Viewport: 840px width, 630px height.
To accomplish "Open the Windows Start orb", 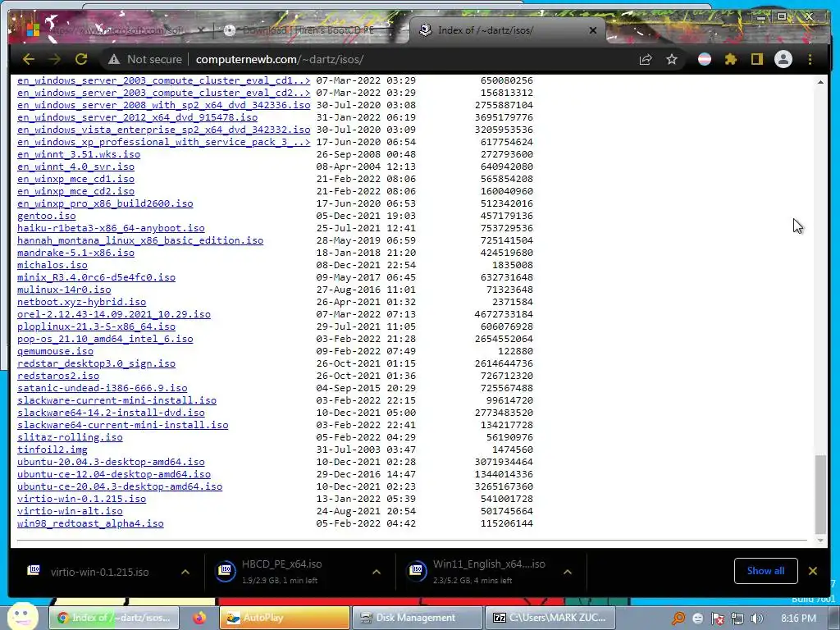I will [21, 617].
